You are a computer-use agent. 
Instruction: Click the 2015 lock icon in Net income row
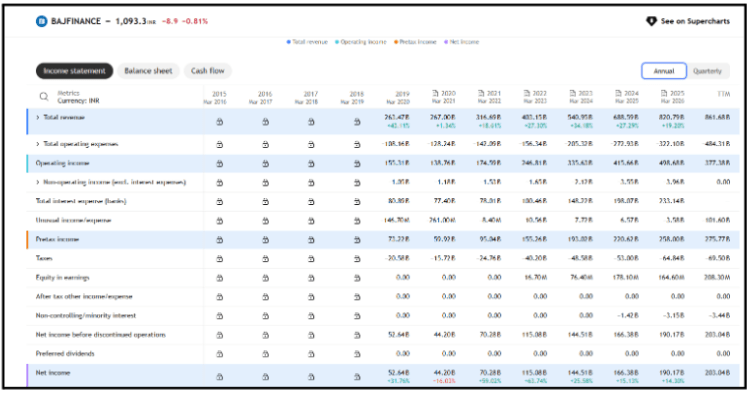pos(219,377)
